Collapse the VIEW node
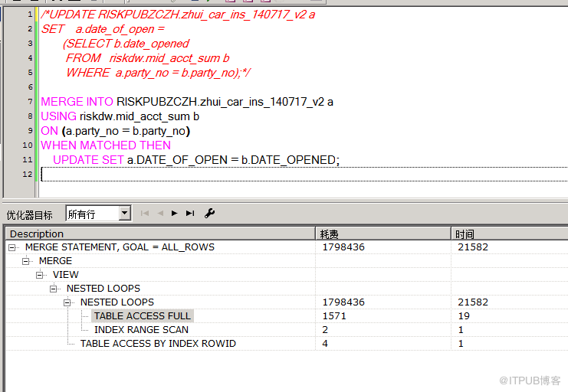The height and width of the screenshot is (392, 568). [x=40, y=275]
